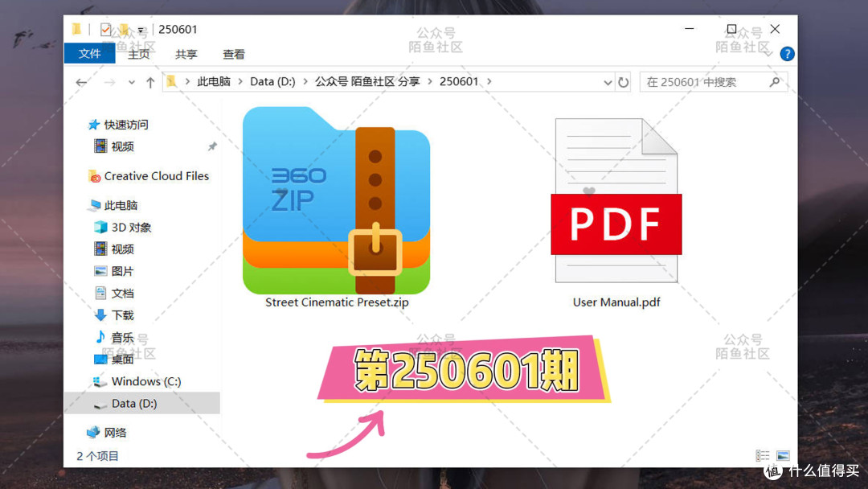
Task: Click the folder icon in the title bar
Action: point(76,29)
